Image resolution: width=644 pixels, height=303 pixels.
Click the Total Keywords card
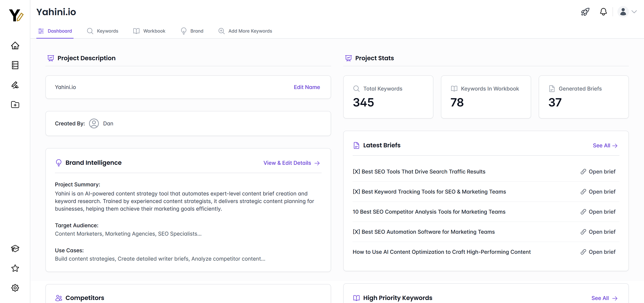click(388, 97)
